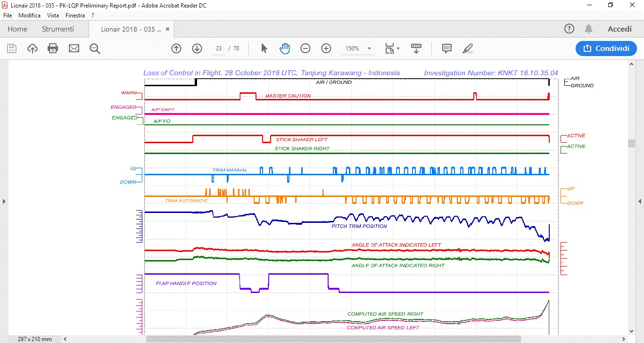
Task: Switch to the Strumenti tab
Action: coord(58,29)
